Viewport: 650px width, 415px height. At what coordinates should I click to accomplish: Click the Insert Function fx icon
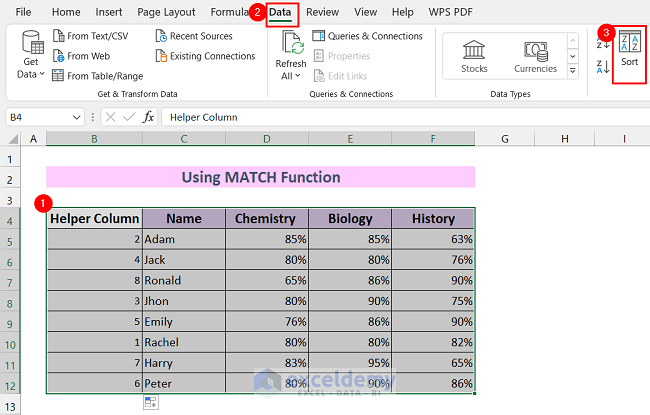click(x=149, y=117)
